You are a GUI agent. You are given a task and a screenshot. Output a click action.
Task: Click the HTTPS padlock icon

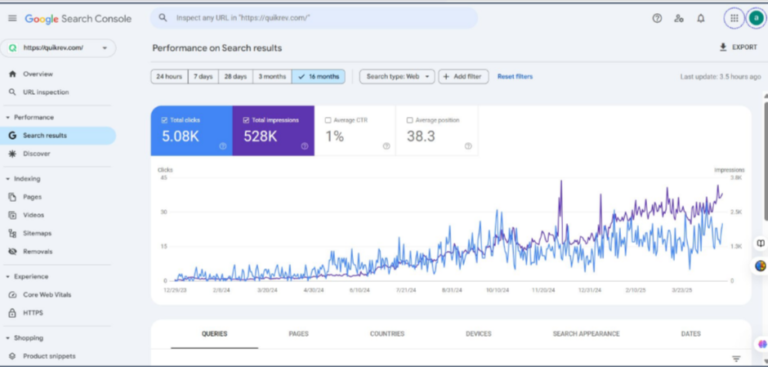point(13,313)
